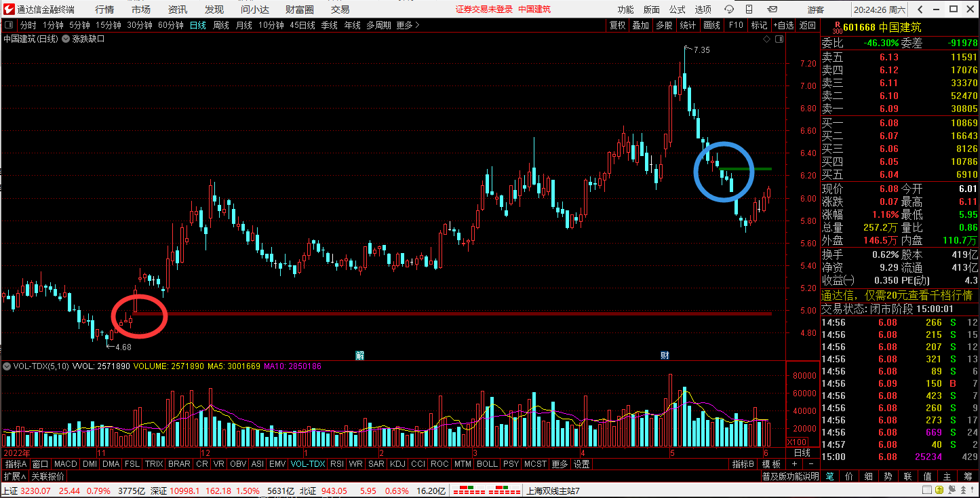Viewport: 980px width, 498px height.
Task: Click the 统计 statistics button
Action: [688, 25]
